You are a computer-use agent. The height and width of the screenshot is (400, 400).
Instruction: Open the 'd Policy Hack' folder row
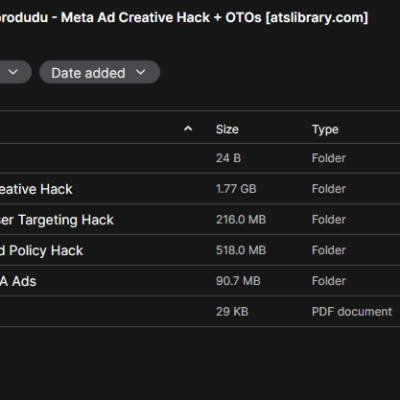pyautogui.click(x=200, y=250)
